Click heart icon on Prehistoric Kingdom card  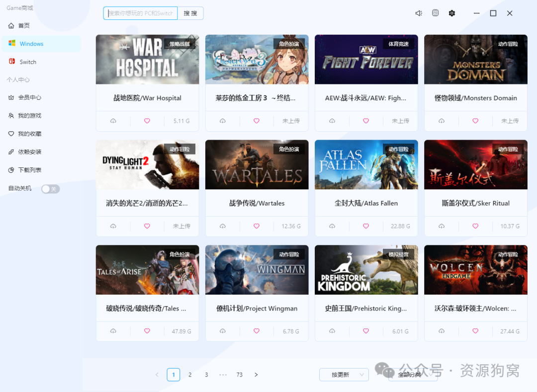click(366, 331)
